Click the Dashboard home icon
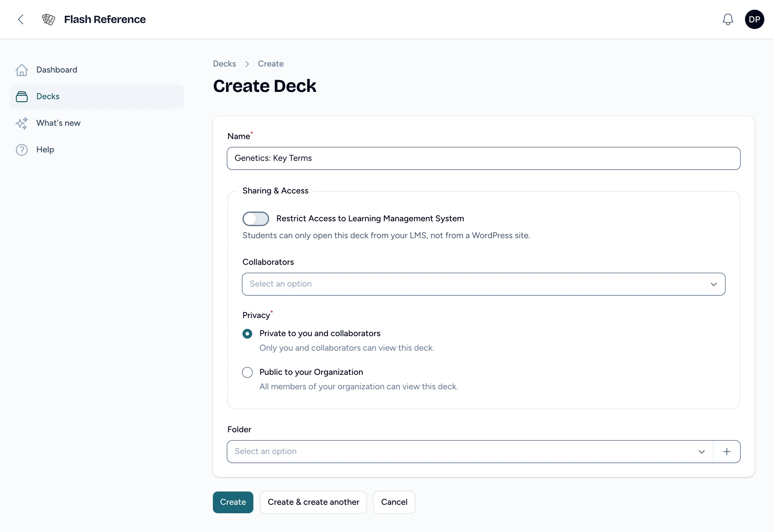 pyautogui.click(x=22, y=70)
